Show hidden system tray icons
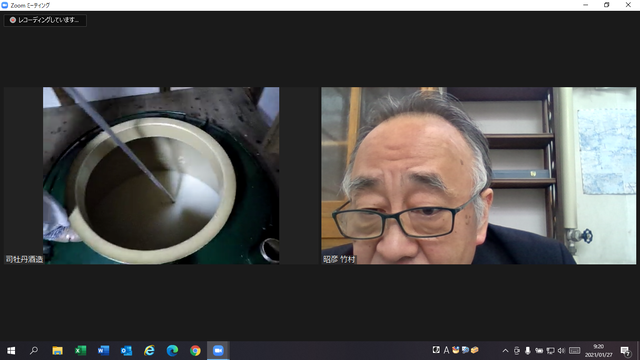Image resolution: width=640 pixels, height=360 pixels. pos(505,351)
